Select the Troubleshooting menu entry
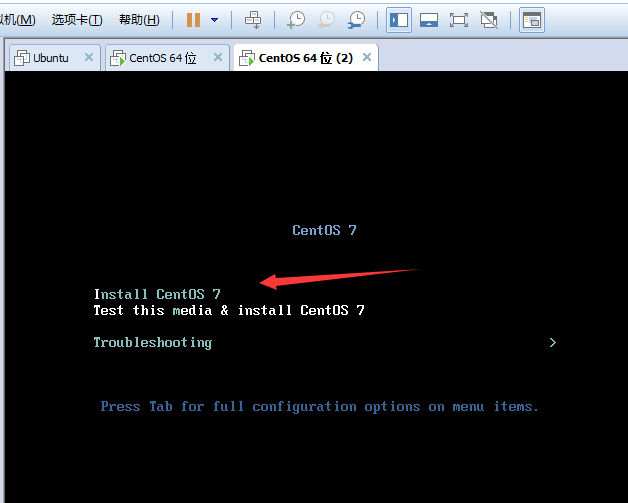 click(x=153, y=343)
